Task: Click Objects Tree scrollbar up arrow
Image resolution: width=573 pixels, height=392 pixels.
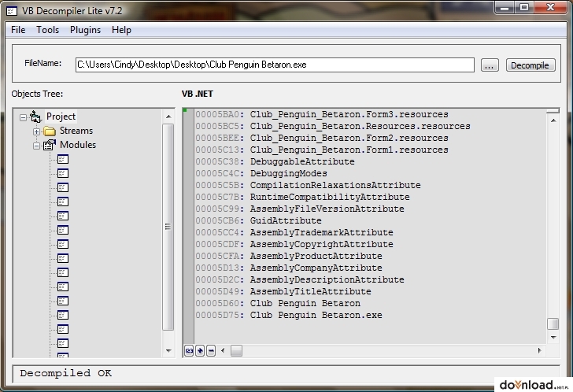Action: (168, 116)
